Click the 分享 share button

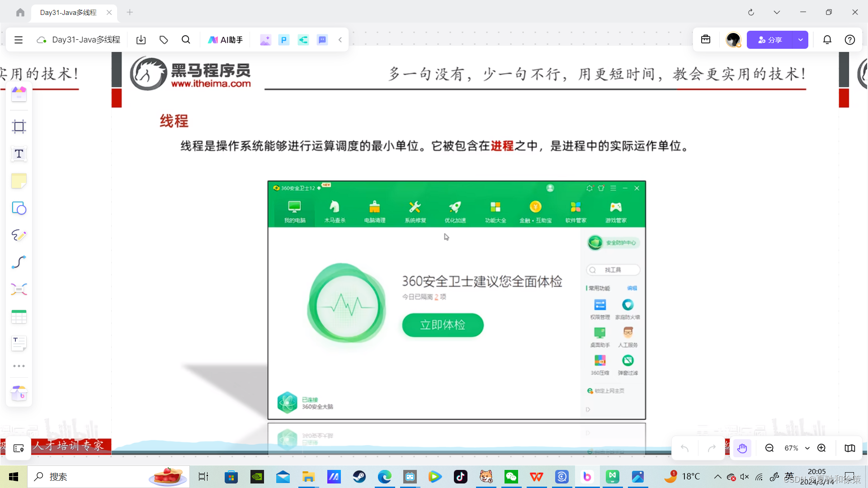pos(769,40)
